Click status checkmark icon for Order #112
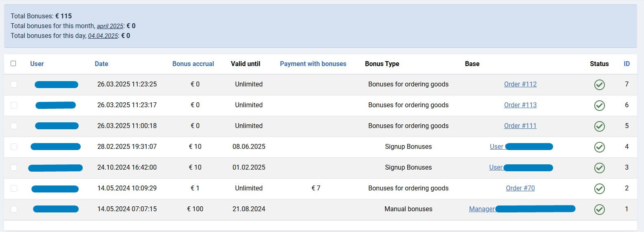644x232 pixels. point(599,85)
